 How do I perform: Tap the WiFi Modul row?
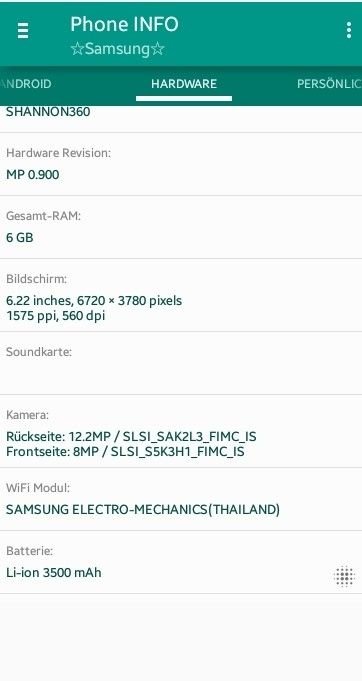181,499
